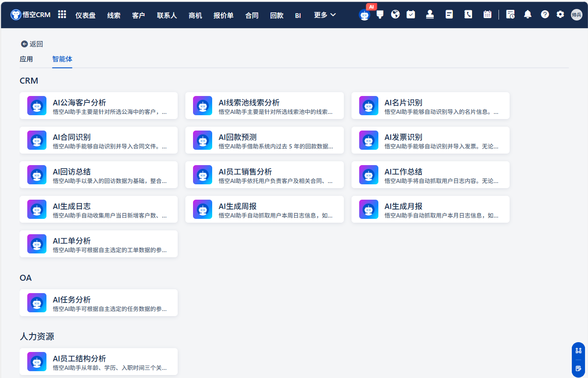Image resolution: width=588 pixels, height=378 pixels.
Task: Click robot icon of AI名片识别 card
Action: 369,106
